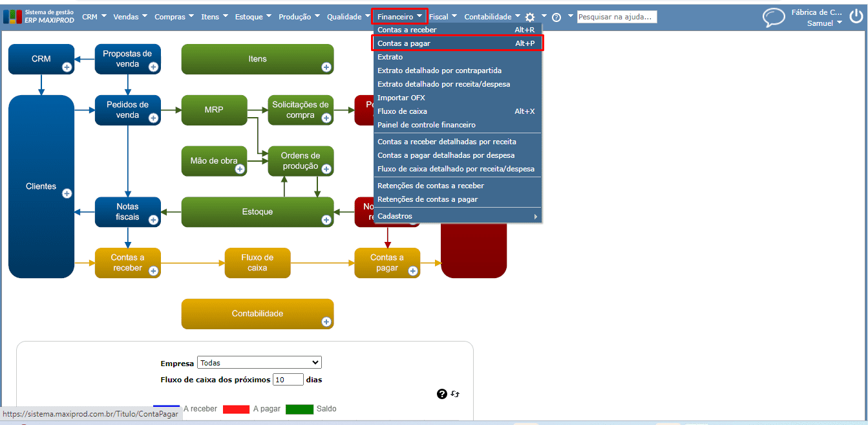Open the Compras menu dropdown
Image resolution: width=868 pixels, height=425 pixels.
point(175,17)
